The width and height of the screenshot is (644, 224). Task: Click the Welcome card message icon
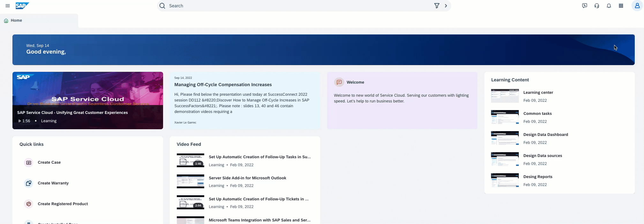coord(339,82)
